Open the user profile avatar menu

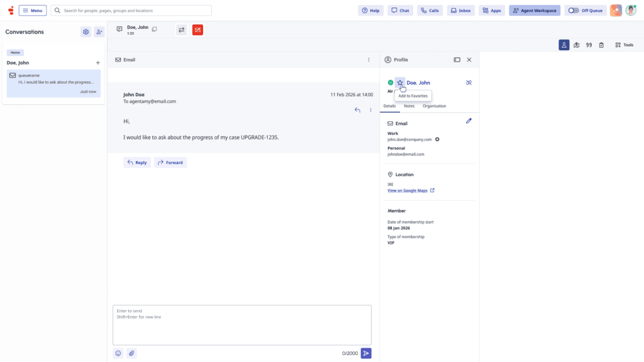(x=631, y=10)
